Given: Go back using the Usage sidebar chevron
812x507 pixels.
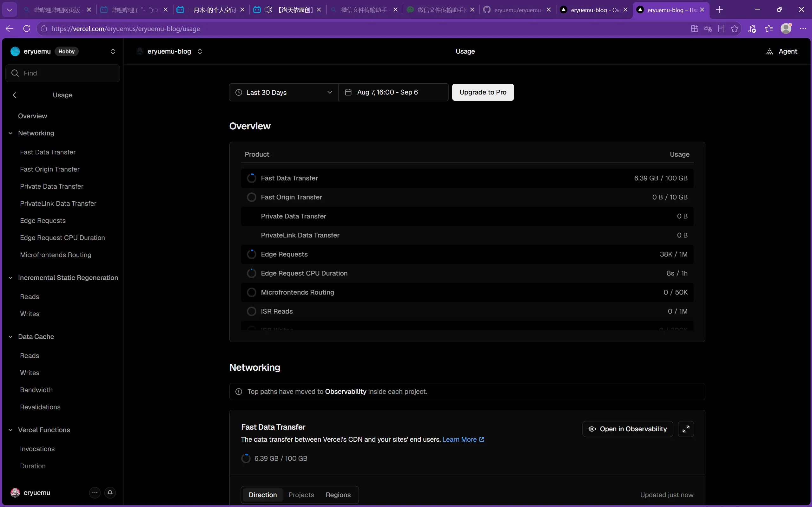Looking at the screenshot, I should pyautogui.click(x=14, y=95).
